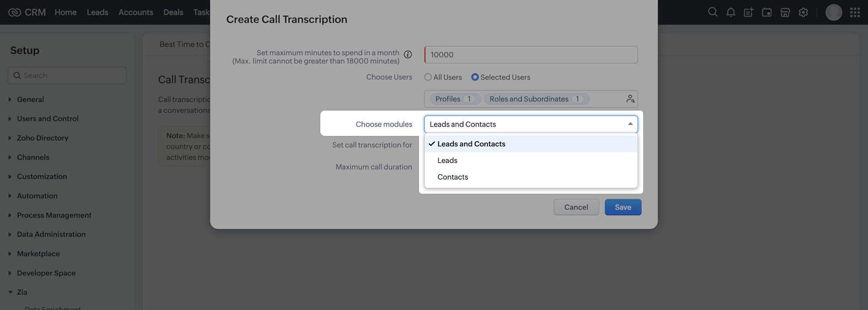Select the Selected Users radio button
The image size is (868, 310).
pos(475,77)
